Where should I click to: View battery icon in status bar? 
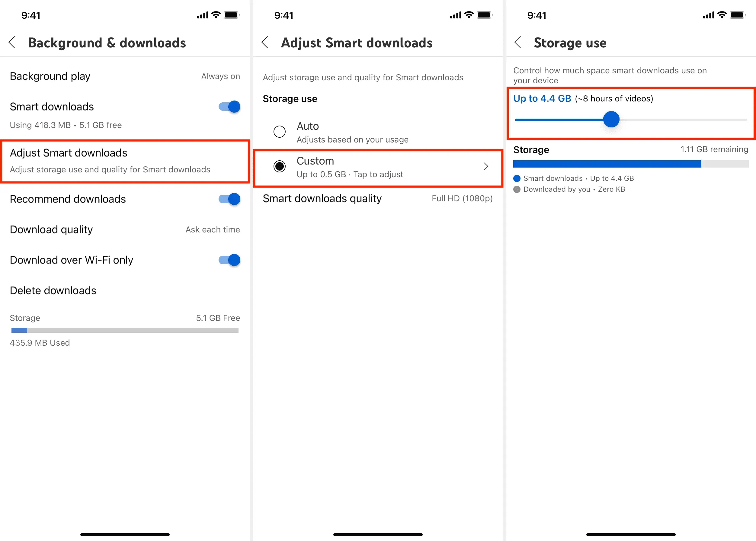234,12
